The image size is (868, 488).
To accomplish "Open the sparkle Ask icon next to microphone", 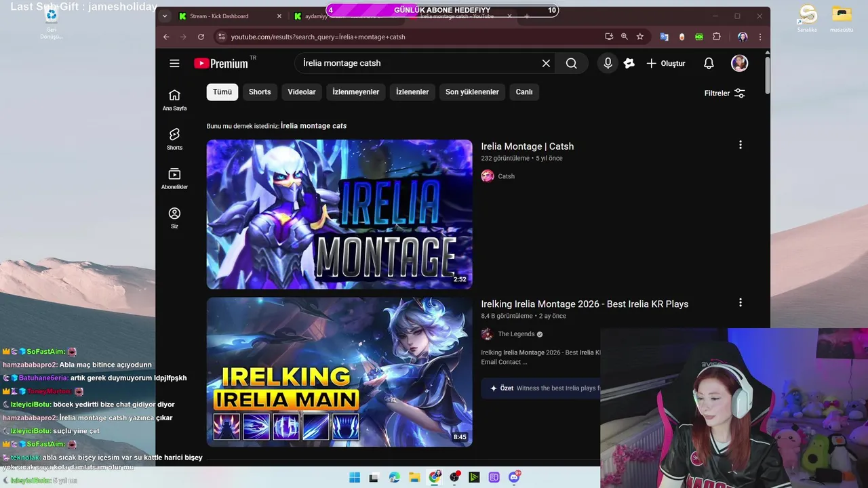I will coord(629,63).
